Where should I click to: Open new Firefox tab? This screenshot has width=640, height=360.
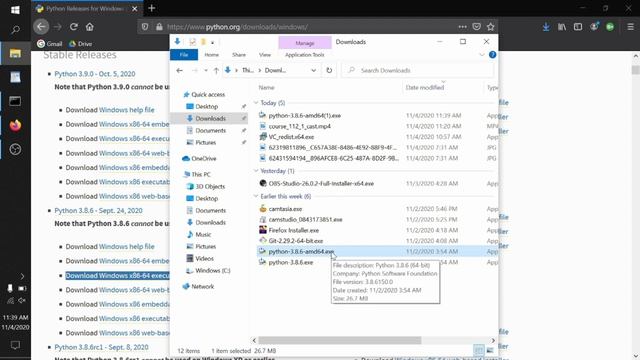(x=151, y=8)
